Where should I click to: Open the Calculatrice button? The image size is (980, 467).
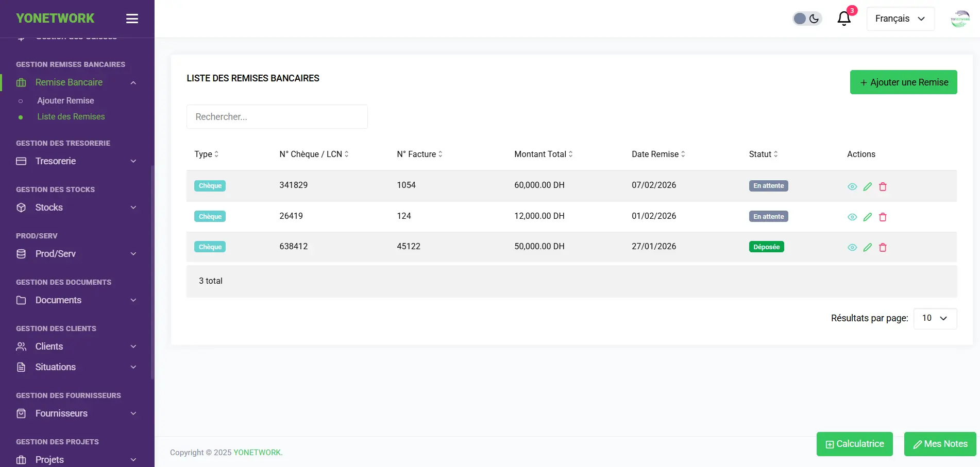tap(854, 444)
